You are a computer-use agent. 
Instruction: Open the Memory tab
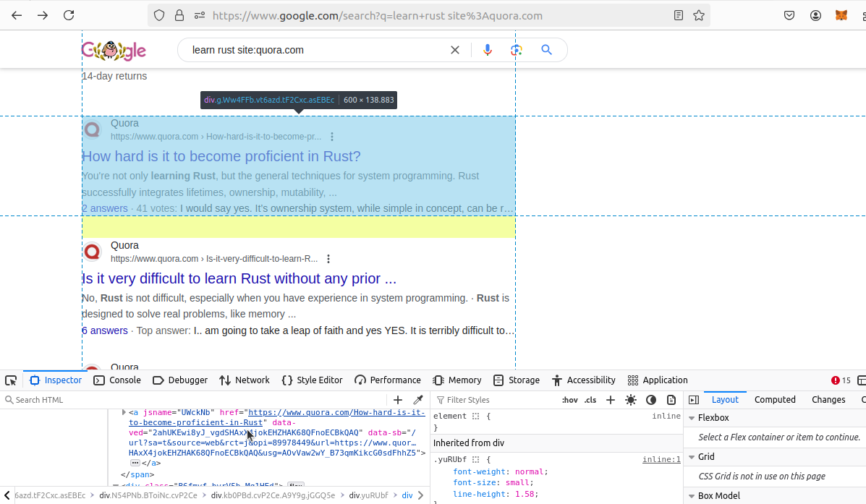pos(457,380)
